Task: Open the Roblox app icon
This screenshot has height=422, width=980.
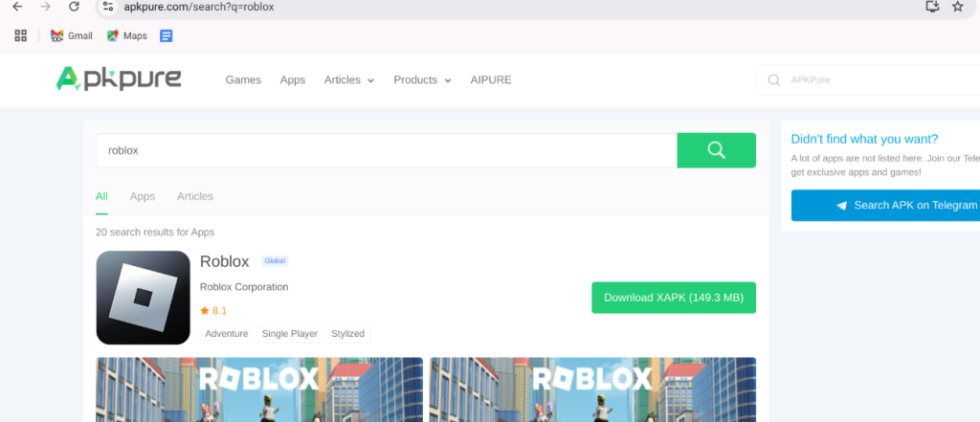Action: click(x=143, y=298)
